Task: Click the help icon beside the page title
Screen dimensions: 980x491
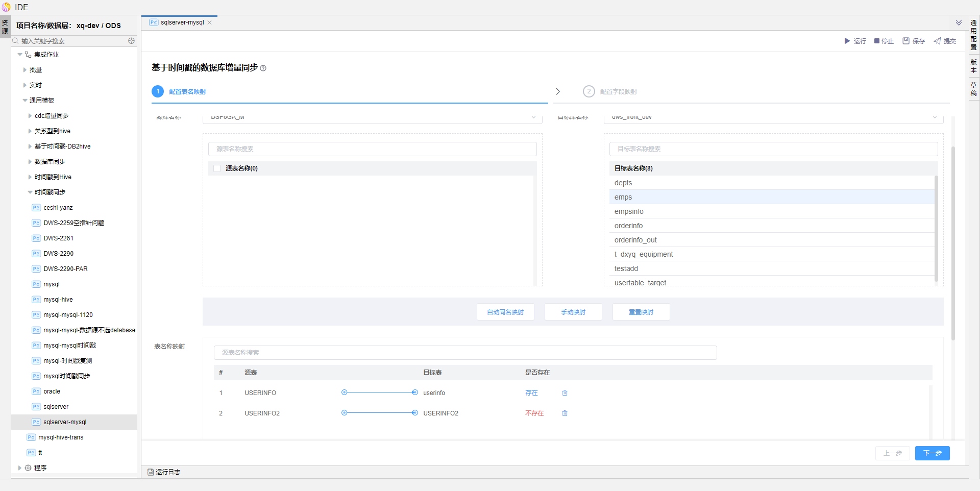Action: pyautogui.click(x=263, y=68)
